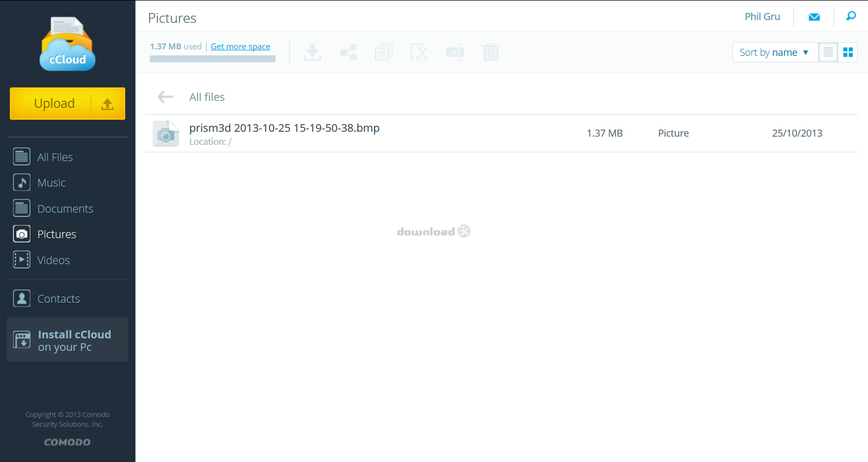Viewport: 868px width, 462px height.
Task: Click the Music note icon
Action: [22, 182]
